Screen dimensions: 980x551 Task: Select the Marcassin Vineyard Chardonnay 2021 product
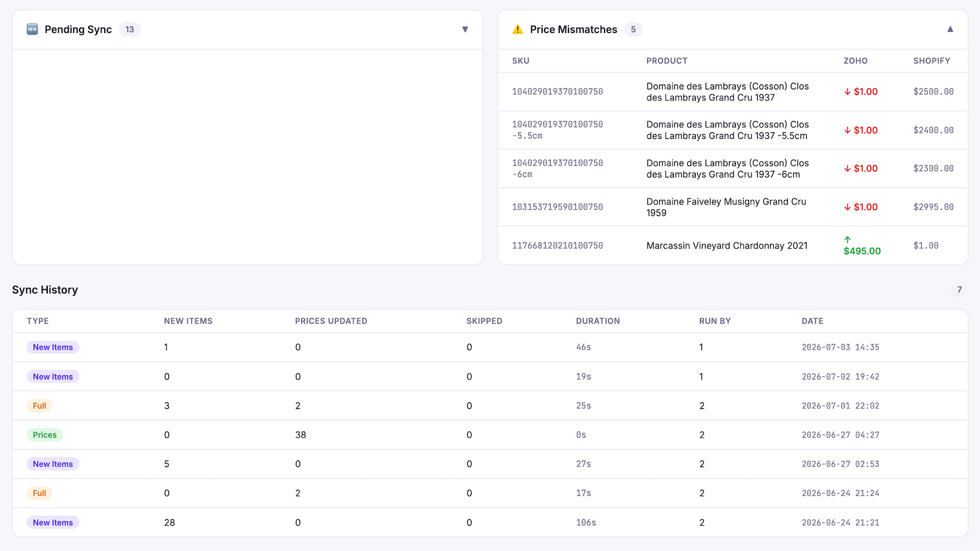[727, 246]
